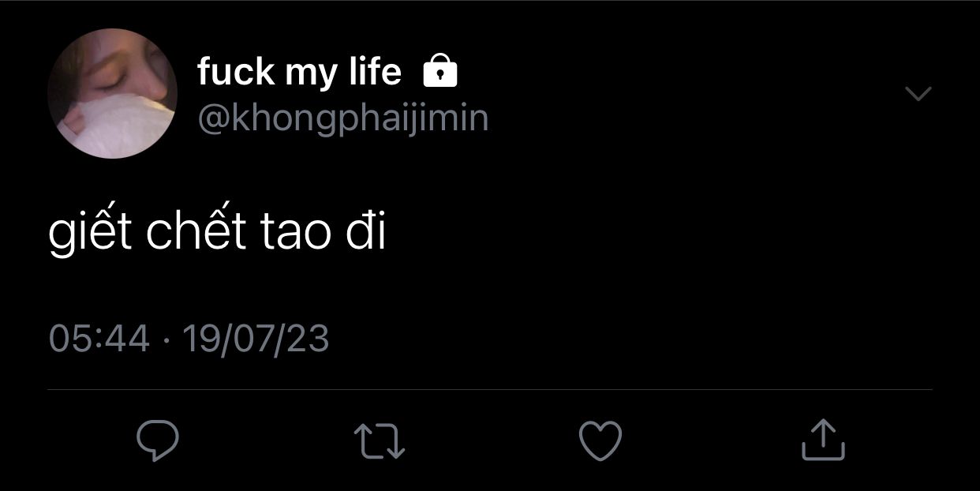
Task: Open profile via "fuck my life" name
Action: (299, 73)
